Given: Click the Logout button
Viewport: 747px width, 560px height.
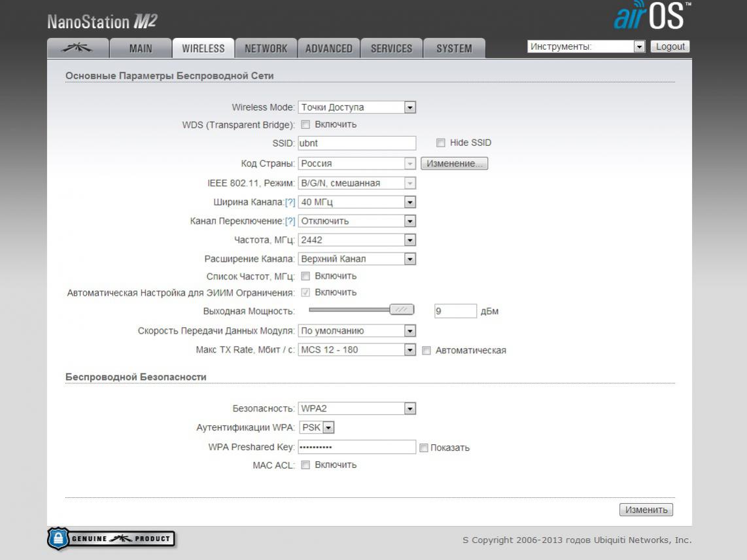Looking at the screenshot, I should click(x=670, y=46).
